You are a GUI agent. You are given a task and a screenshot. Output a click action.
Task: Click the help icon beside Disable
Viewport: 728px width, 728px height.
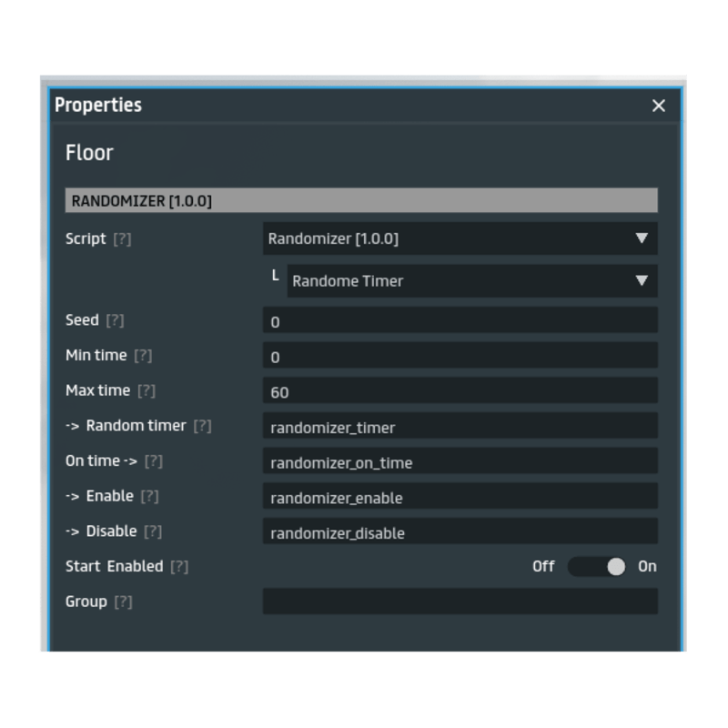click(x=153, y=531)
